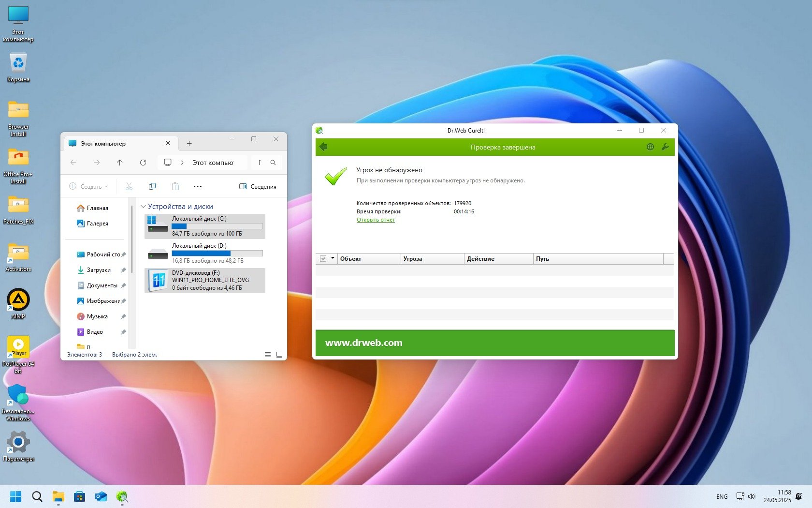
Task: Open Изображения in Explorer sidebar
Action: pos(101,301)
